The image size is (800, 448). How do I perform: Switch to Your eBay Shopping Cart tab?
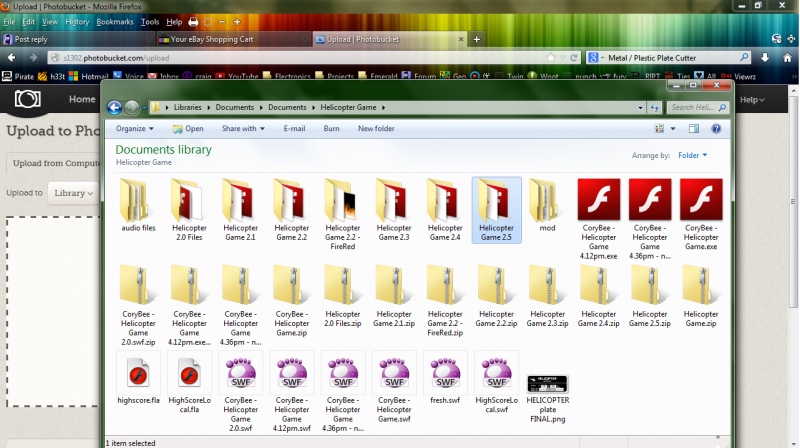(x=233, y=39)
